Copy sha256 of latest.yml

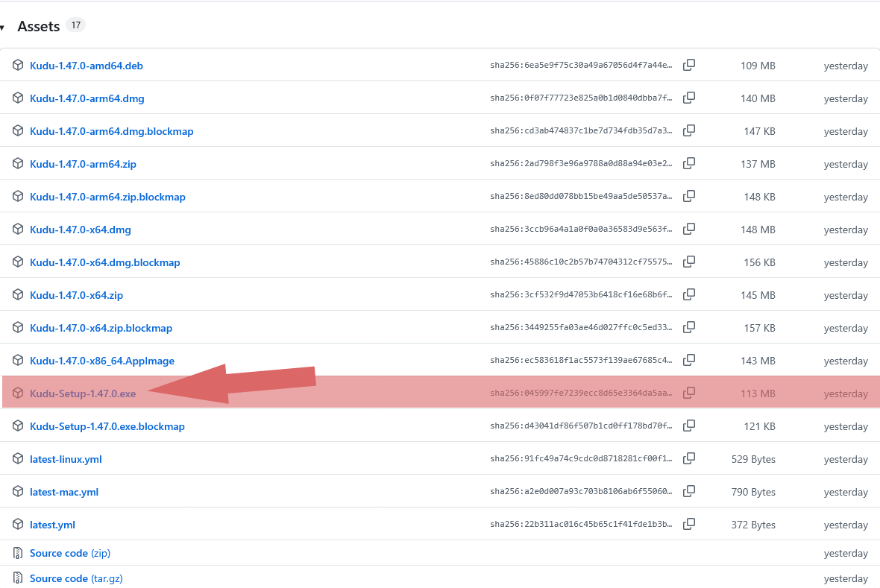click(x=689, y=524)
